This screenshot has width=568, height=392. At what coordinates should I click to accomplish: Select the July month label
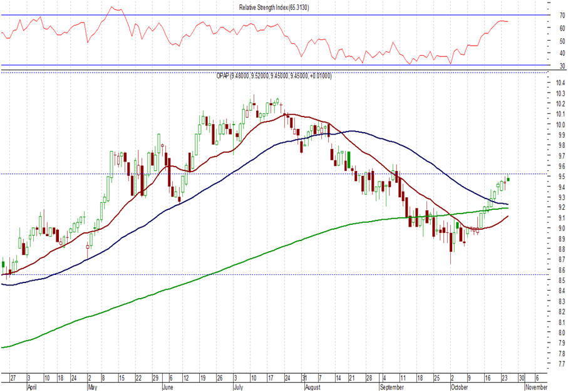pos(238,387)
